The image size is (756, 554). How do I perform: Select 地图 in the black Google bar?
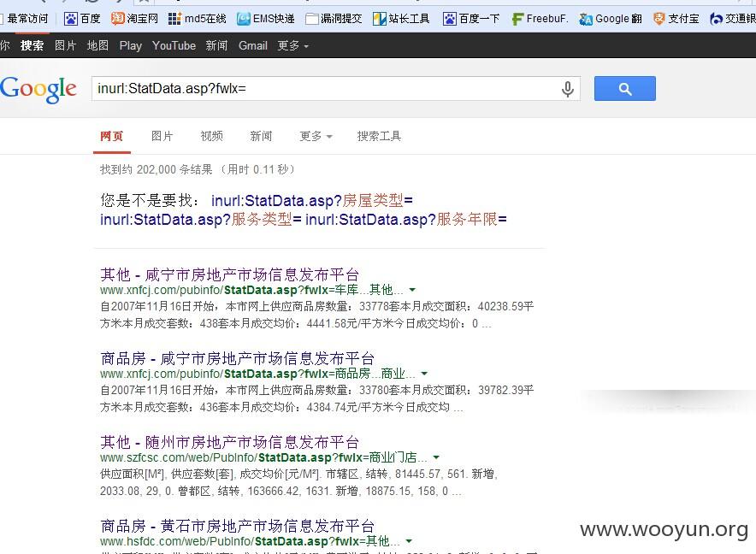click(x=97, y=46)
